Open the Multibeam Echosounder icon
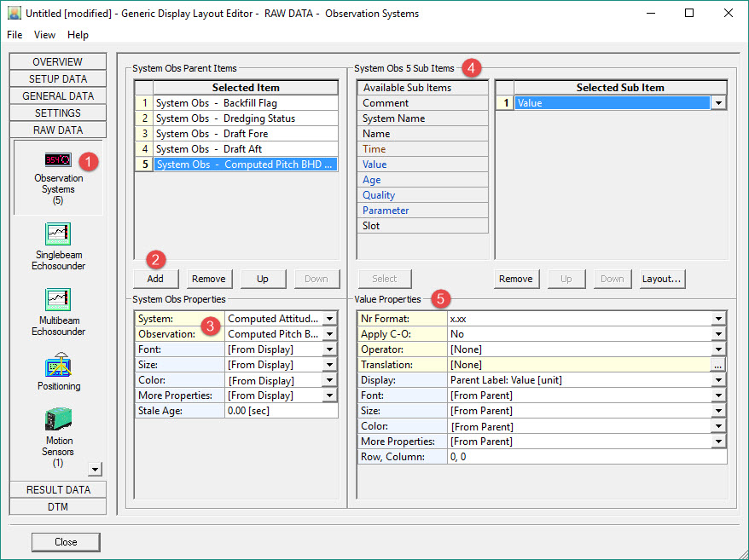This screenshot has height=560, width=749. (x=58, y=300)
